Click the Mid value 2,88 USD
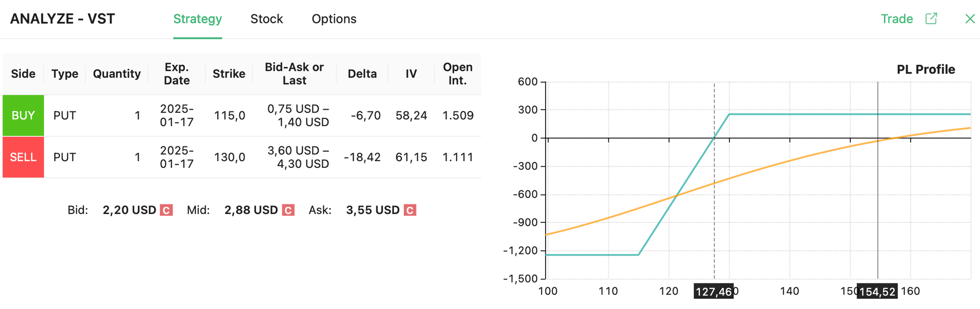 tap(251, 210)
